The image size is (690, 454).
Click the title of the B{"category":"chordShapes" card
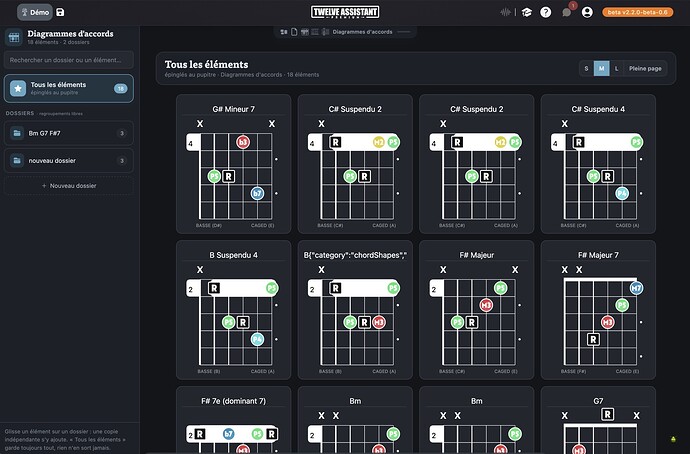355,255
